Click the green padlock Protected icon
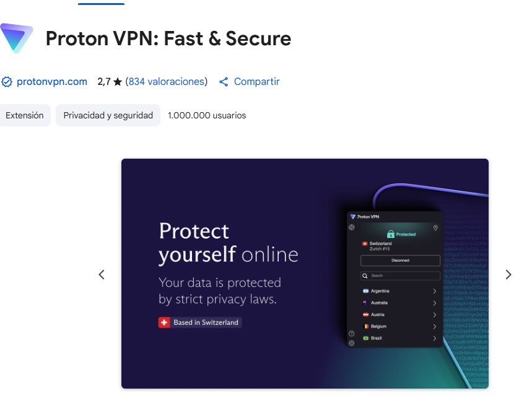The height and width of the screenshot is (401, 532). (391, 234)
